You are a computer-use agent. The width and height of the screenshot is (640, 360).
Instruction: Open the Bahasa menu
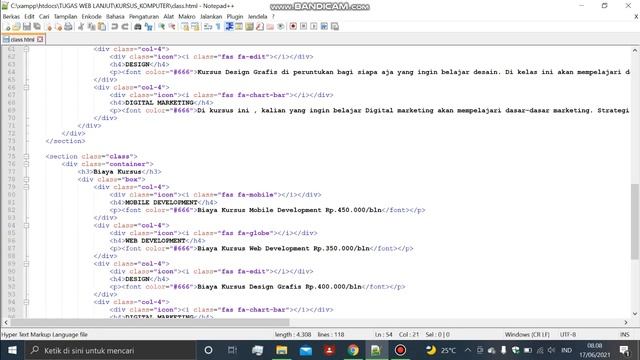point(115,17)
